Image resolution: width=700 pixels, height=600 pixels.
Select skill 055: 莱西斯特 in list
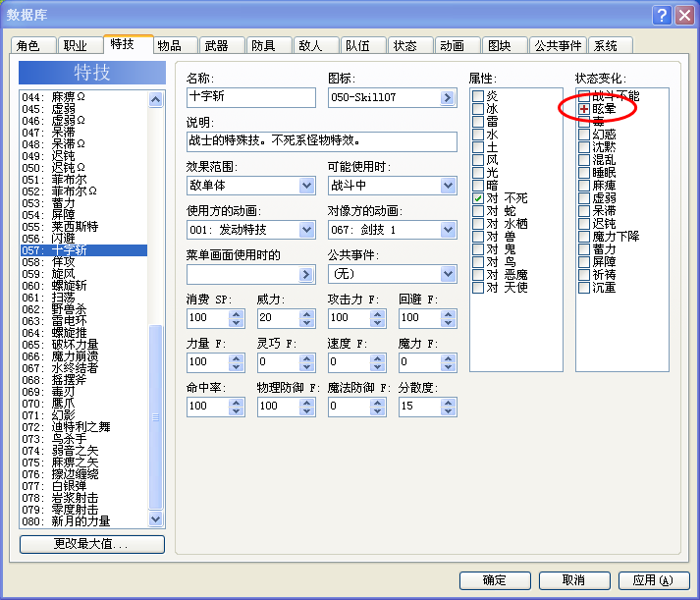tap(83, 227)
